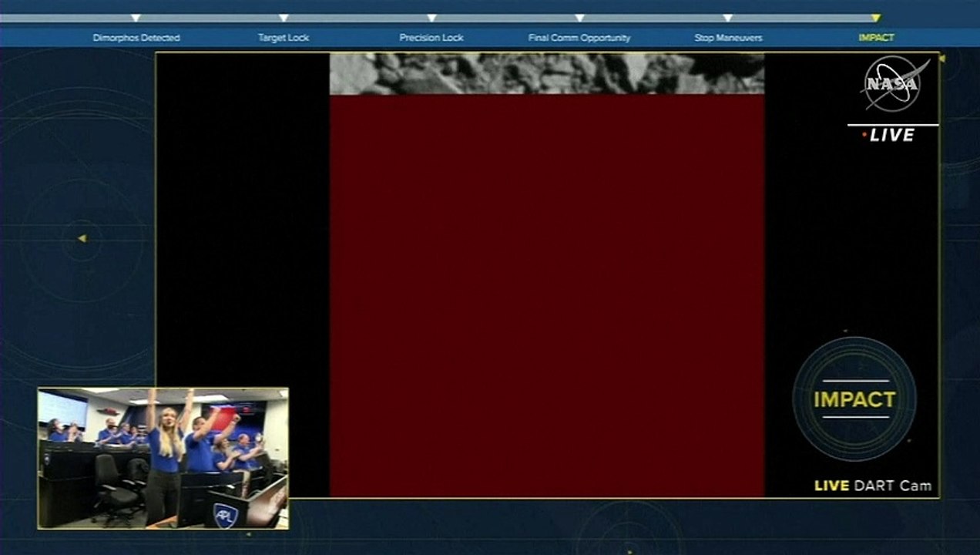Image resolution: width=980 pixels, height=555 pixels.
Task: Click the red DART camera feed area
Action: 547,296
